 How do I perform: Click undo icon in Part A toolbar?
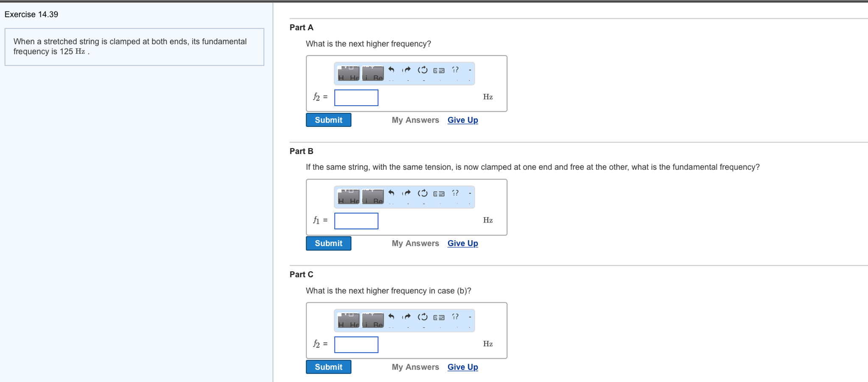pos(391,70)
